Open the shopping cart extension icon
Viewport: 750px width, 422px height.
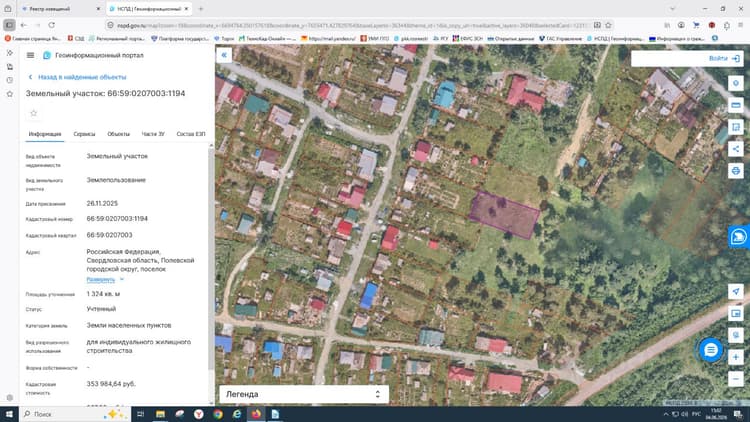point(696,25)
